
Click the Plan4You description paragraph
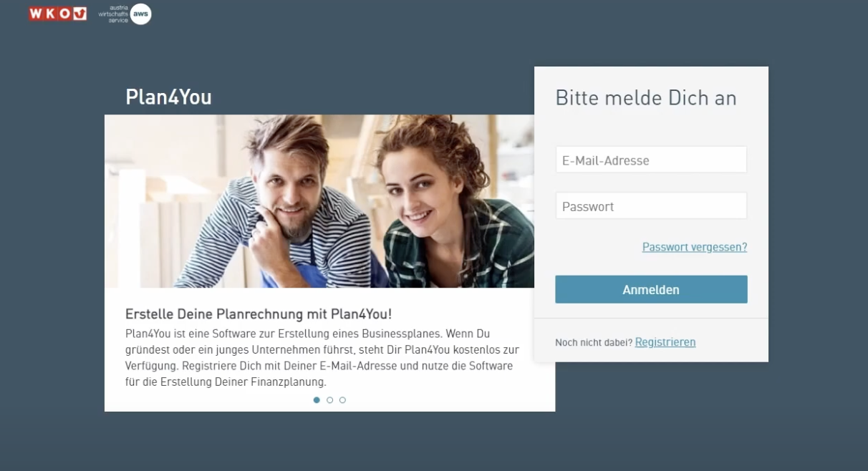tap(322, 358)
